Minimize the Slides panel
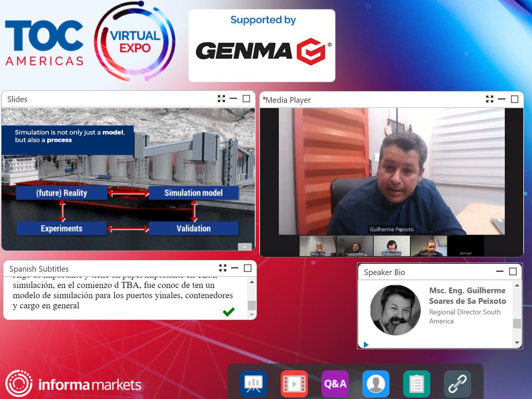The image size is (532, 399). pos(233,99)
